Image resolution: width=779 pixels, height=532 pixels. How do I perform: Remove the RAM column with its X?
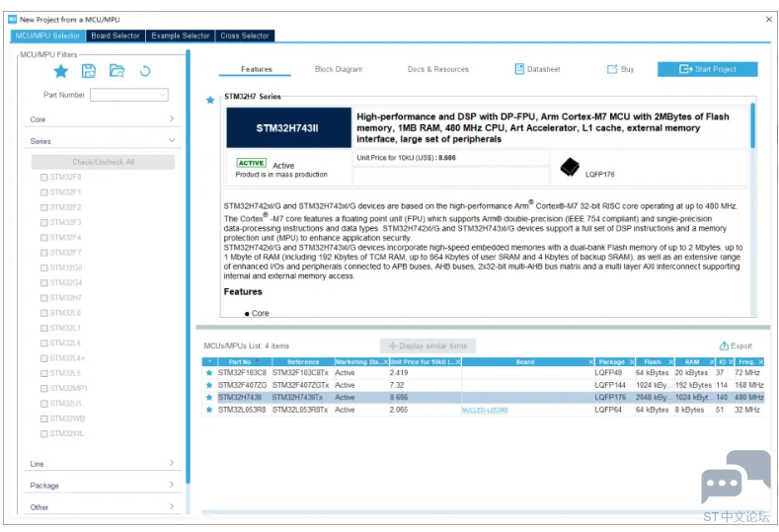(x=712, y=362)
